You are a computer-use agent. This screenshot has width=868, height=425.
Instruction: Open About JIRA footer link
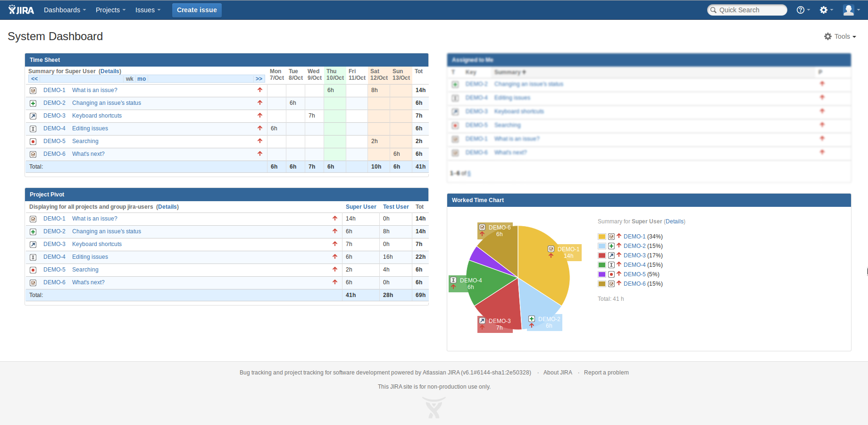coord(558,373)
